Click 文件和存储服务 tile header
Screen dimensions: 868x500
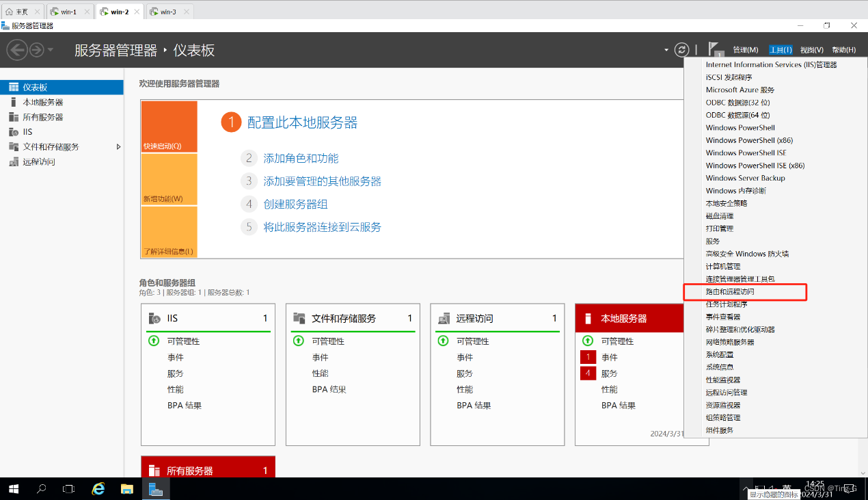(353, 318)
